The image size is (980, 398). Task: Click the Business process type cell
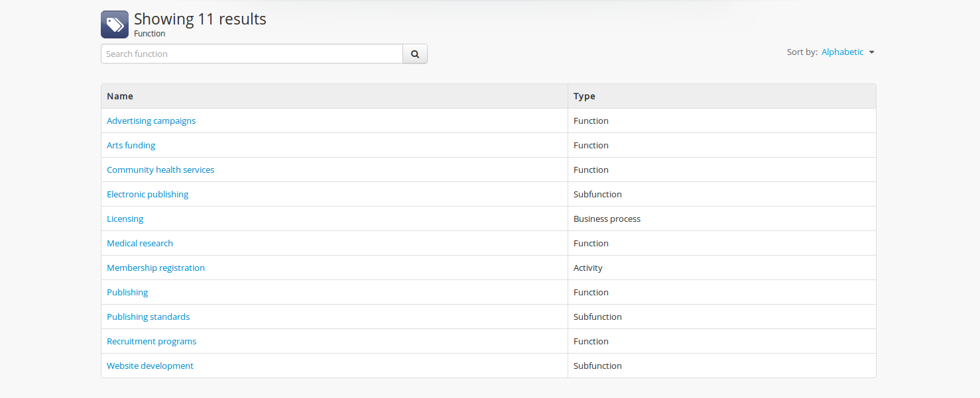[x=607, y=219]
